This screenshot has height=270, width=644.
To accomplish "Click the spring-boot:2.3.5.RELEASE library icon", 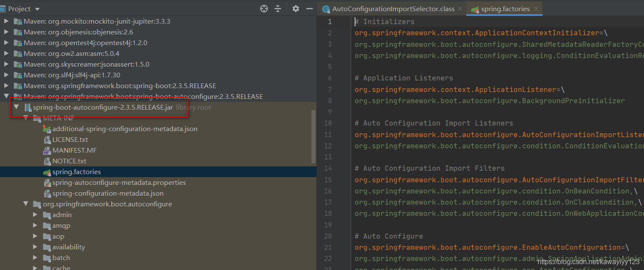I will coord(18,86).
